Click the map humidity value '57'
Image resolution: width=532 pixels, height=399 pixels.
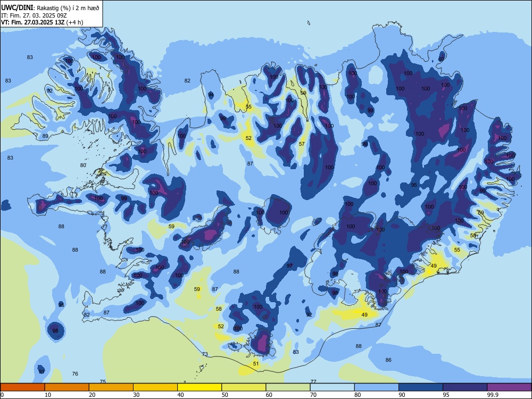(x=302, y=144)
